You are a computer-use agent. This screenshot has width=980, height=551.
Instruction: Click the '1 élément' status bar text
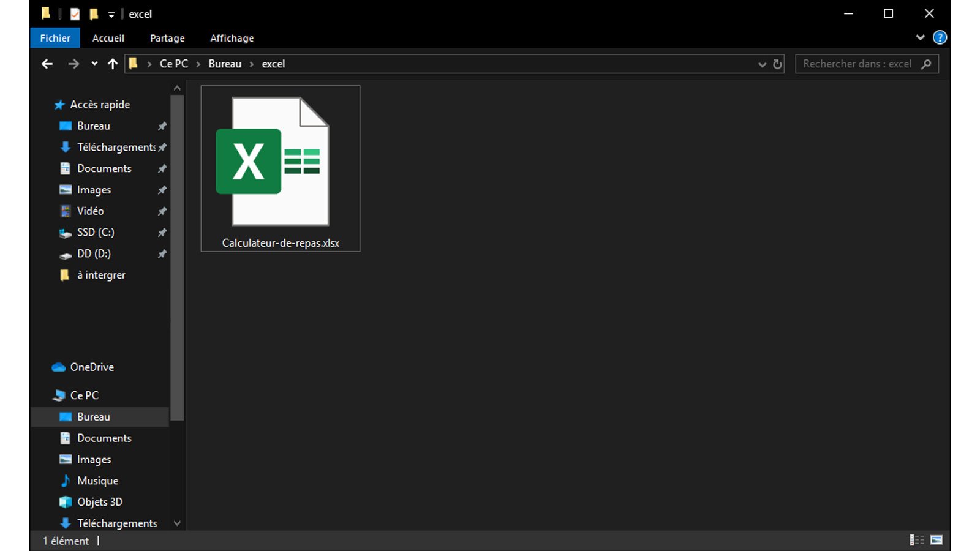coord(66,541)
